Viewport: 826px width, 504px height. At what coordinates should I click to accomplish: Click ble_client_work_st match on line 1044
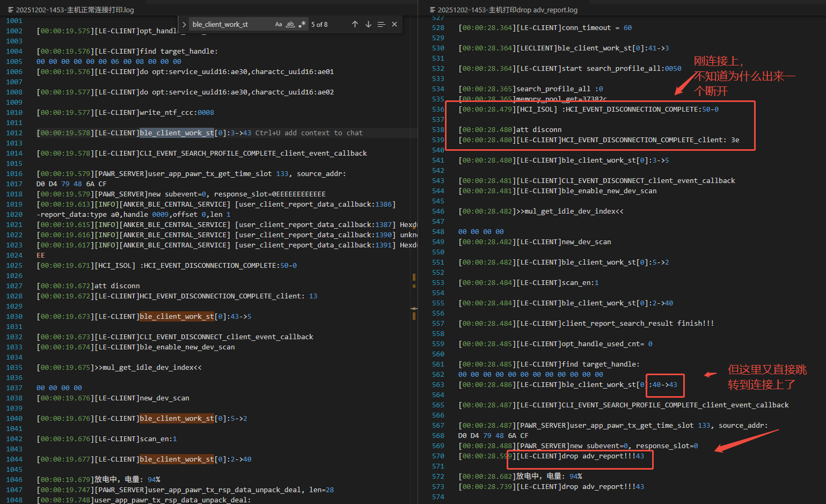click(x=177, y=459)
